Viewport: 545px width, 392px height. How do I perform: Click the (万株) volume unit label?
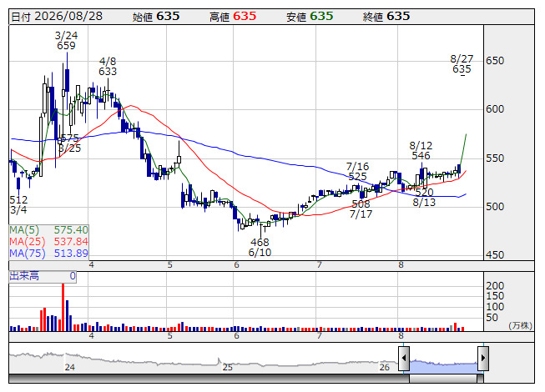520,325
